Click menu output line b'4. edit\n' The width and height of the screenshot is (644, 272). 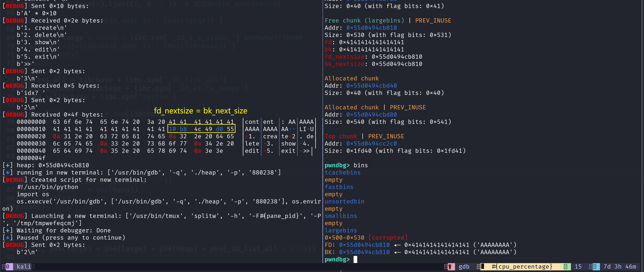click(38, 49)
